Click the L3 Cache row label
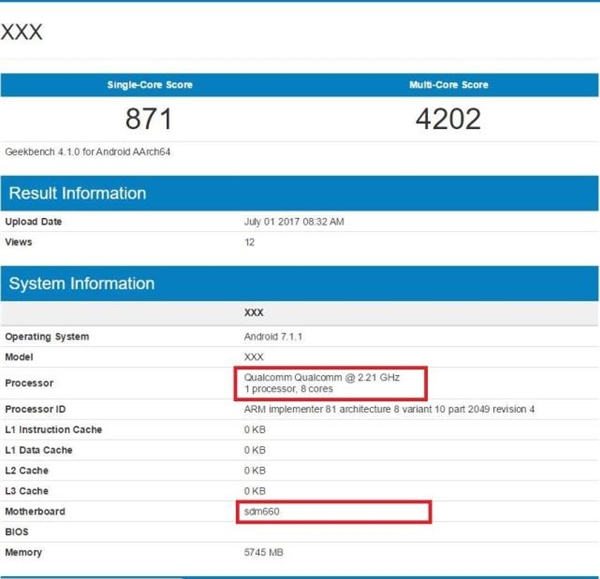600x579 pixels. pos(26,491)
